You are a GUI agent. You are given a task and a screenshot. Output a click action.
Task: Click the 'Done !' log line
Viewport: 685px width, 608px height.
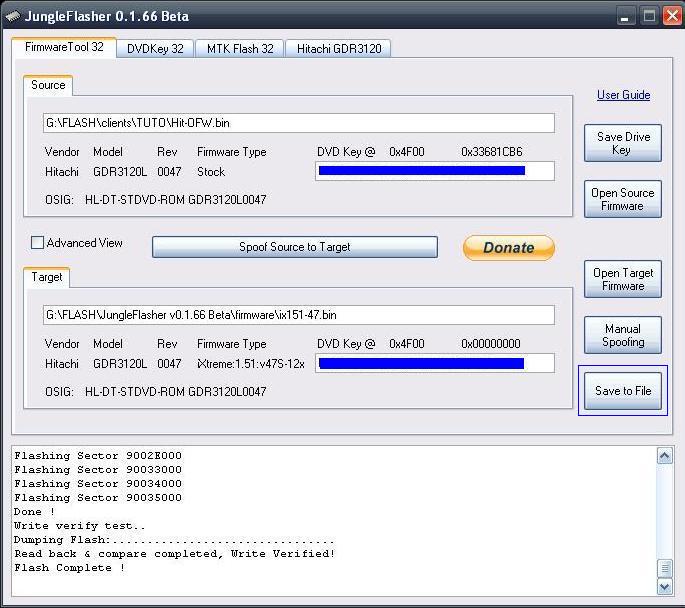[x=35, y=512]
